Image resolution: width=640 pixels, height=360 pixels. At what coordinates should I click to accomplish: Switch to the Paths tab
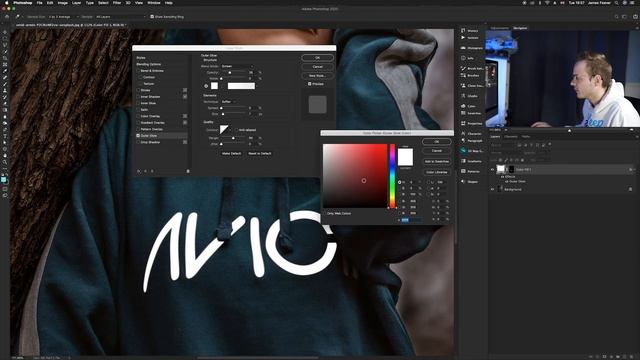[526, 137]
